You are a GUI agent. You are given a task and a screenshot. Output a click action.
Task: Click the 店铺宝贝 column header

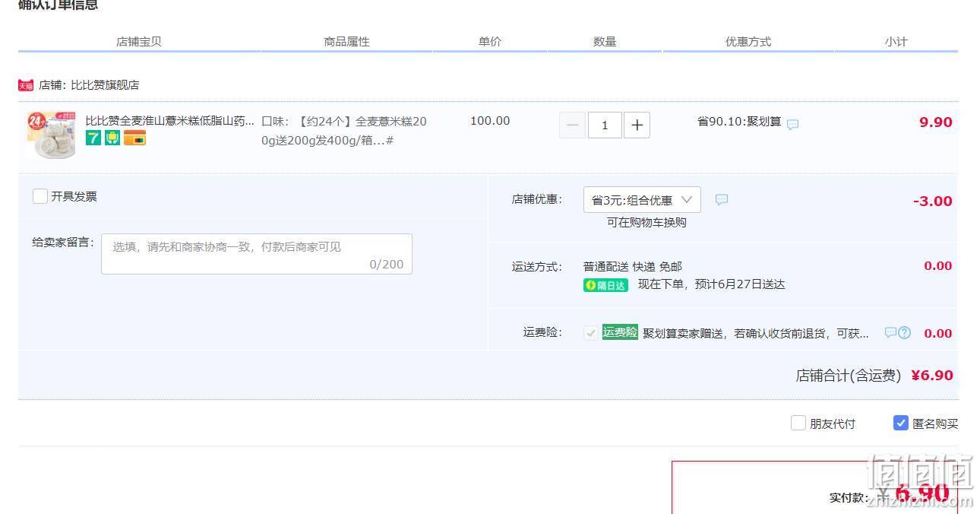[x=139, y=42]
